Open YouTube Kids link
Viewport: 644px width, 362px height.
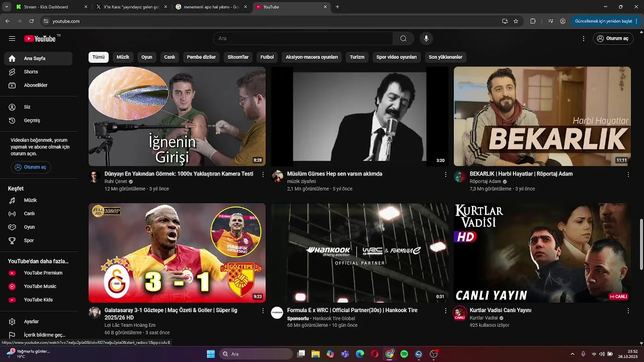[x=38, y=300]
